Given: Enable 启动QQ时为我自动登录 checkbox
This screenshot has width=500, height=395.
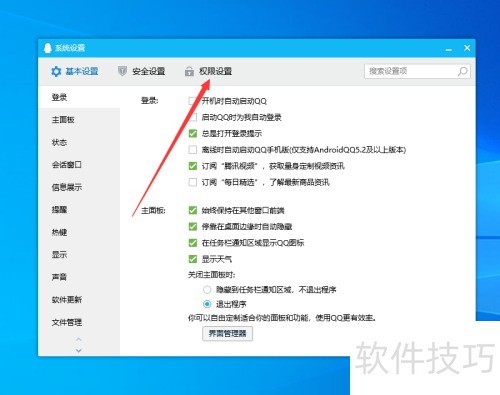Looking at the screenshot, I should [x=193, y=117].
